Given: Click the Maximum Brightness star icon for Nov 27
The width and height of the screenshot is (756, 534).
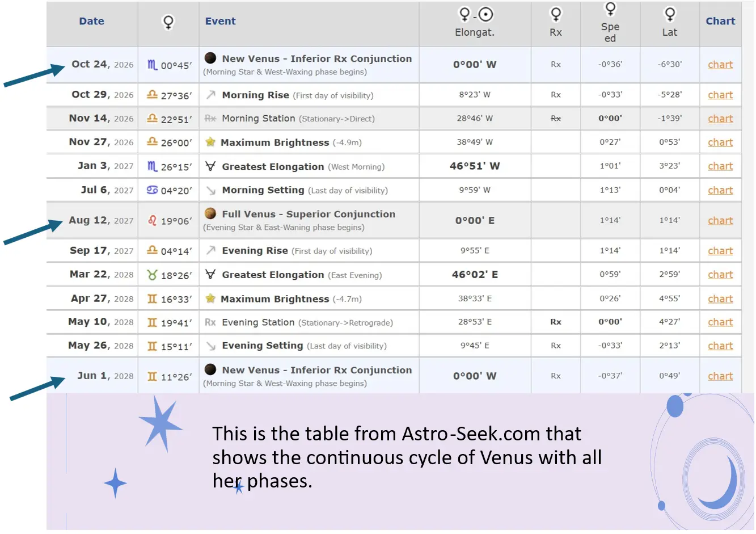Looking at the screenshot, I should point(210,142).
